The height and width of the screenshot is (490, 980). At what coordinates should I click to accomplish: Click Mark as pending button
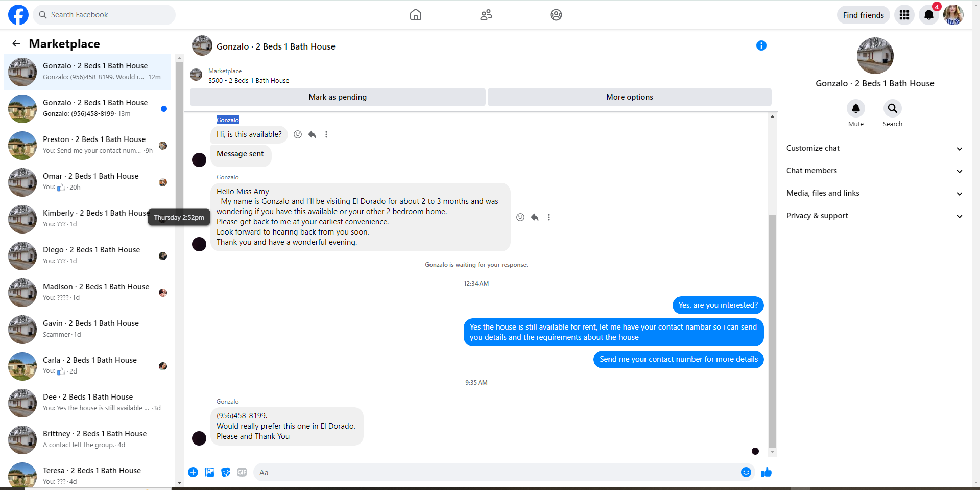tap(338, 97)
